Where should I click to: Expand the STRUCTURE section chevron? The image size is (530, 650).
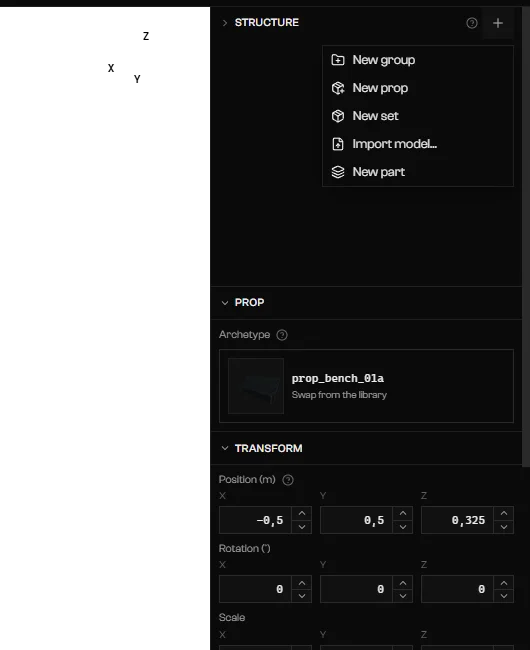225,23
